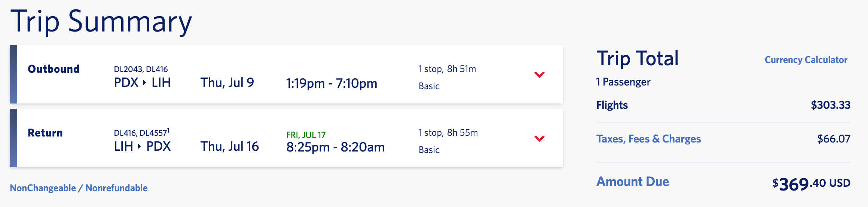Click the Basic fare label on Return

click(x=429, y=150)
